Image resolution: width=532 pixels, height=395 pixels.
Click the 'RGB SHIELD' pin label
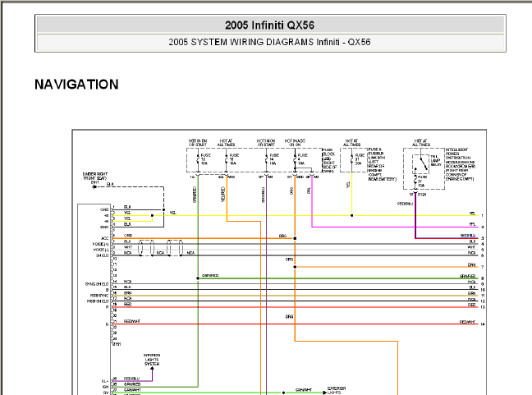98,301
